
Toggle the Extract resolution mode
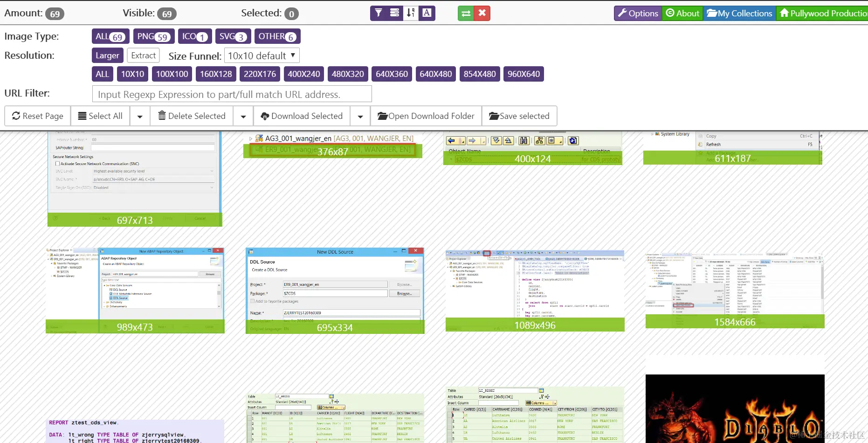coord(144,55)
